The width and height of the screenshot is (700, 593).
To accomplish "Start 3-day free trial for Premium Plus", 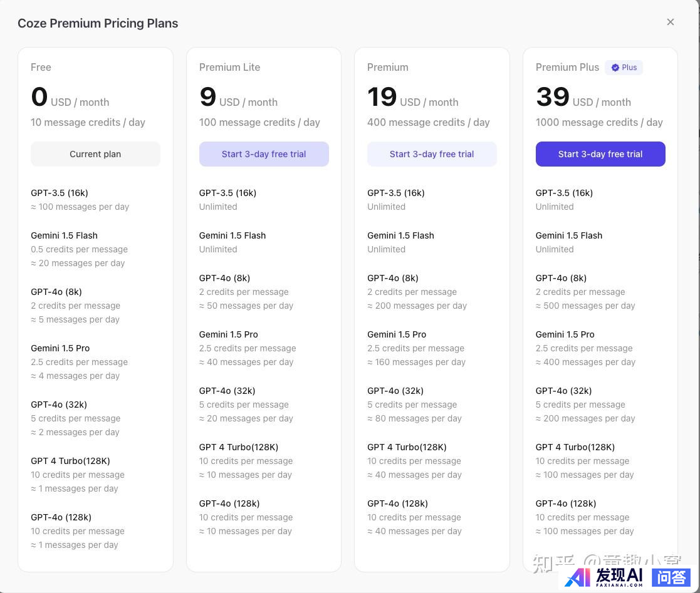I will click(x=600, y=154).
